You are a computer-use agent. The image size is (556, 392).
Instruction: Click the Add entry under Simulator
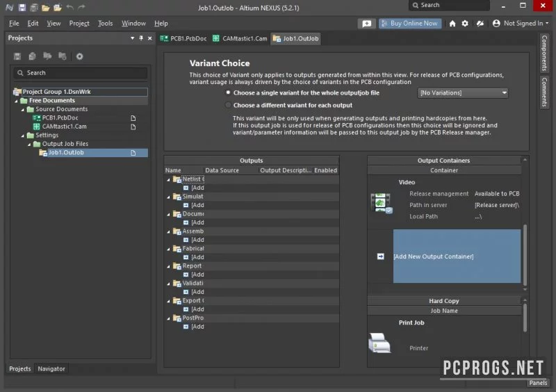click(x=197, y=206)
